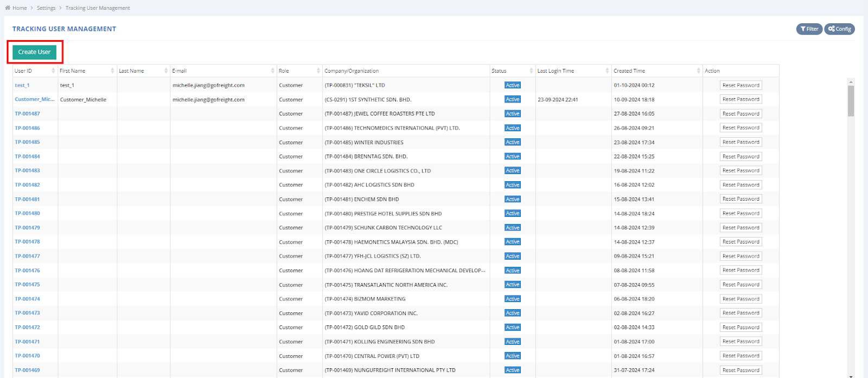This screenshot has height=378, width=868.
Task: Open user TP-001487 details
Action: [27, 114]
